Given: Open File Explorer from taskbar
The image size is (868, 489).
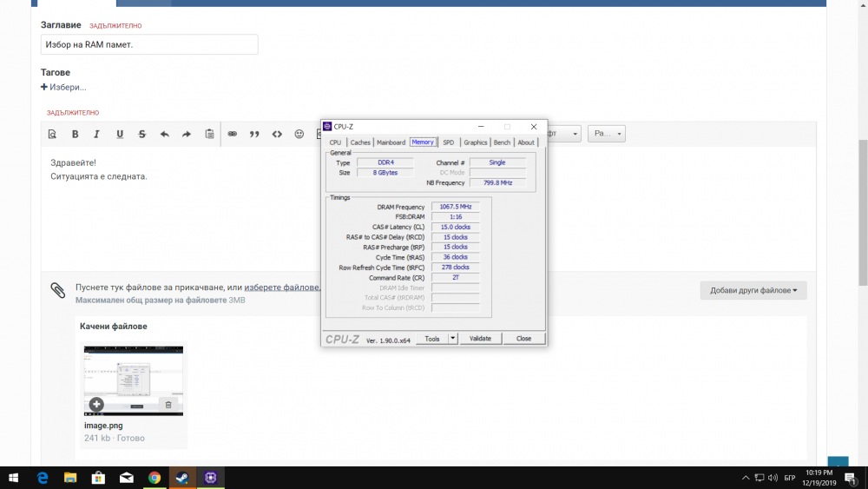Looking at the screenshot, I should [x=70, y=478].
